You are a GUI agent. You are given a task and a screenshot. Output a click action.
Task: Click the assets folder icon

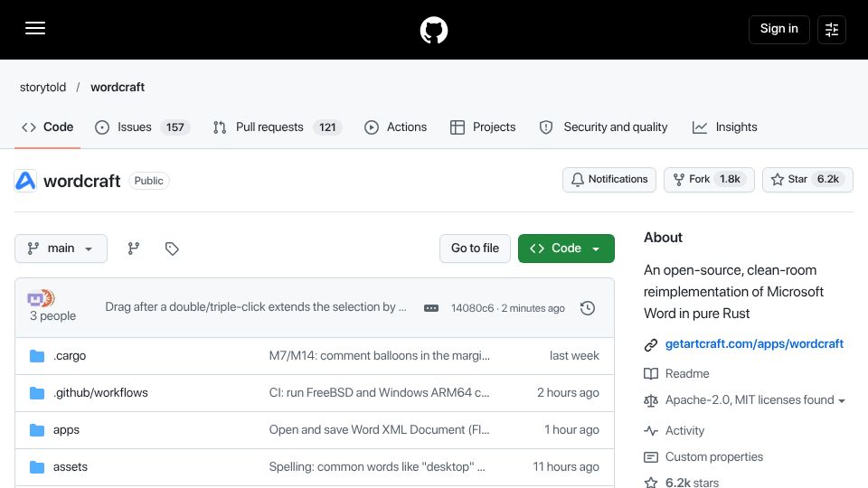(x=37, y=467)
